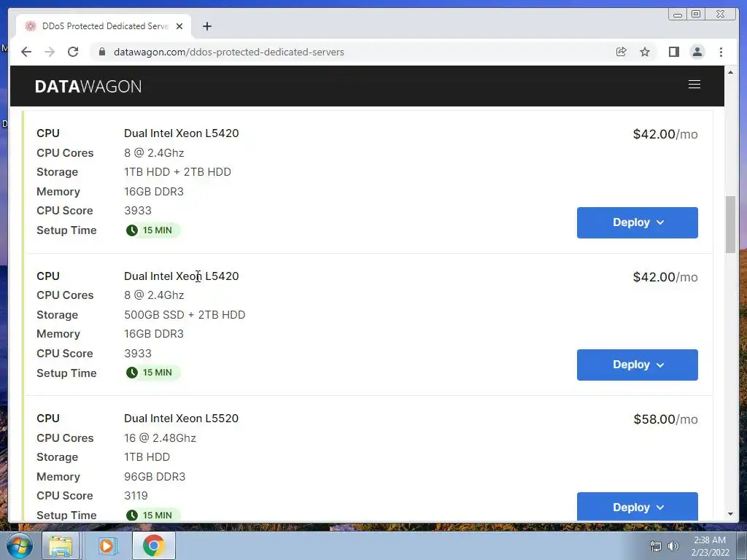Reload the DataWagon page
This screenshot has width=747, height=560.
(73, 52)
